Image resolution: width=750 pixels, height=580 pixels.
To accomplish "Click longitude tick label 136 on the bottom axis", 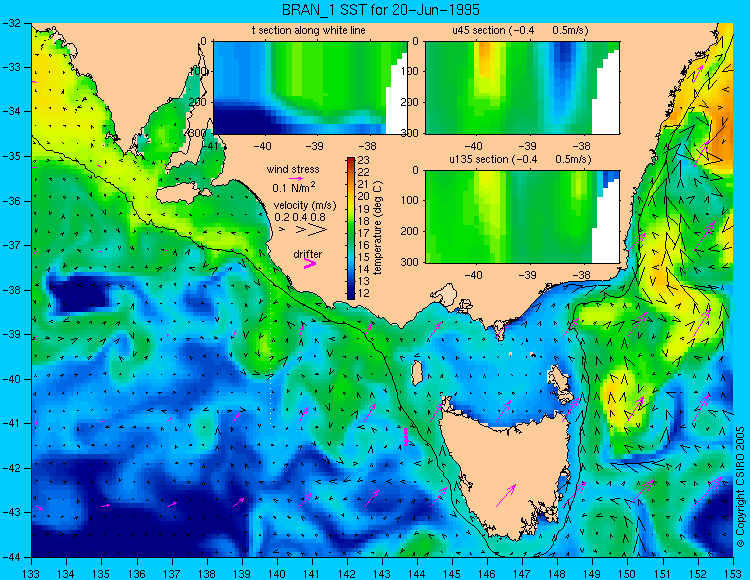I will coord(137,574).
